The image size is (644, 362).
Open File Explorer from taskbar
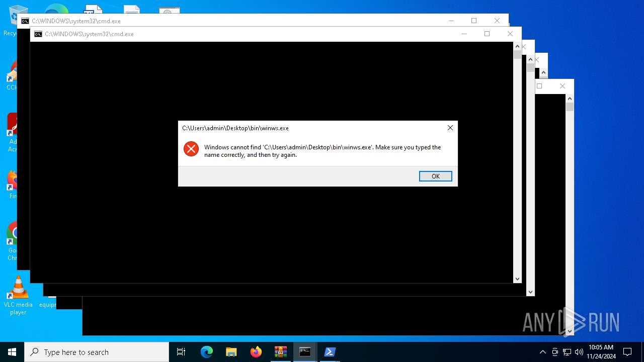pyautogui.click(x=231, y=352)
